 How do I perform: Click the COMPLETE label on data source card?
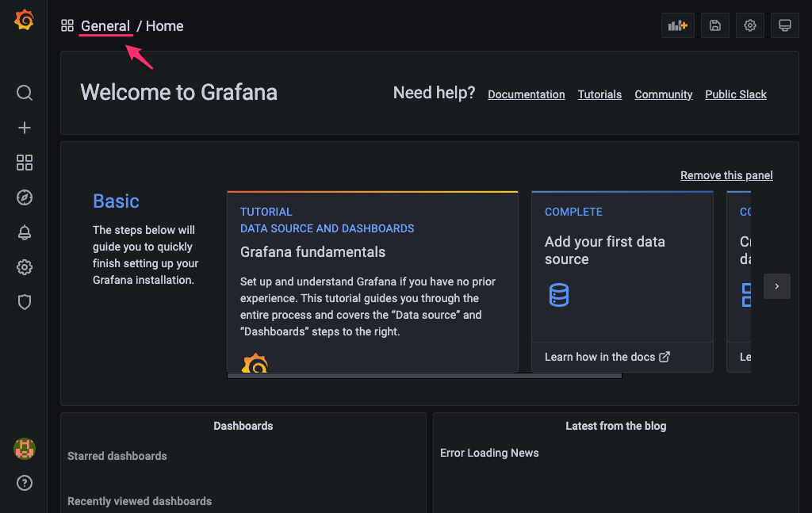tap(573, 212)
